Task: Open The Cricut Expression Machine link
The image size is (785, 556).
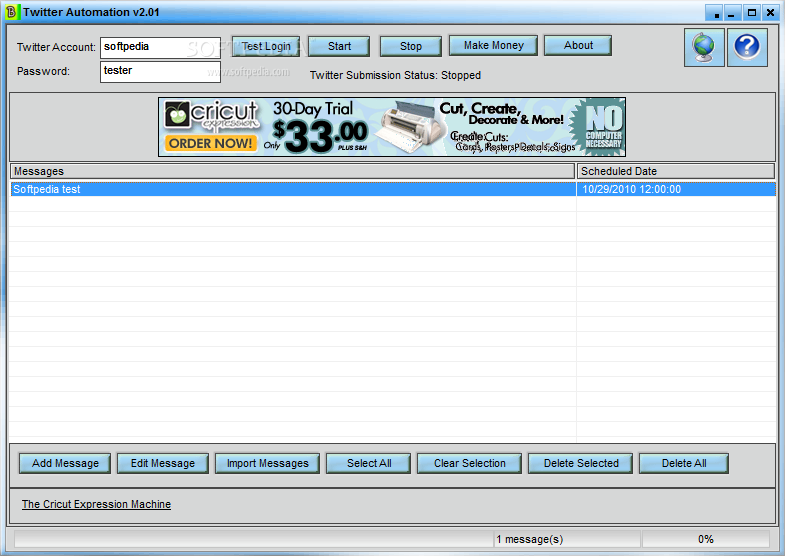Action: click(96, 504)
